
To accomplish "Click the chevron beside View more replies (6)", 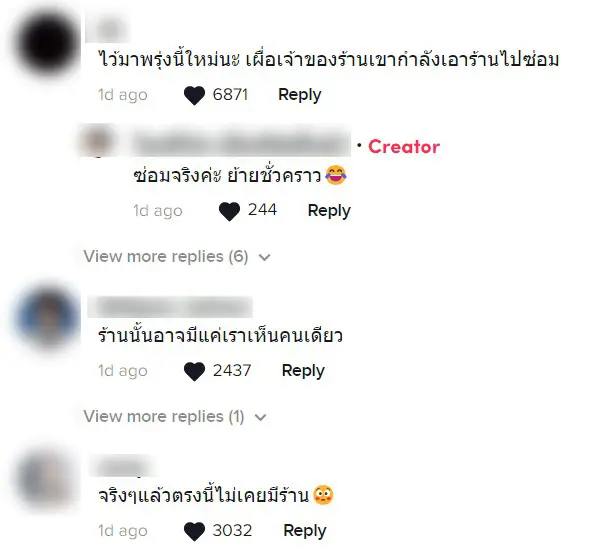I will click(x=264, y=257).
